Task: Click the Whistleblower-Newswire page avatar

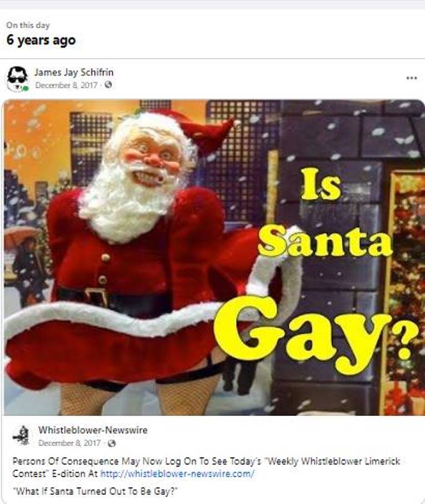Action: [22, 436]
